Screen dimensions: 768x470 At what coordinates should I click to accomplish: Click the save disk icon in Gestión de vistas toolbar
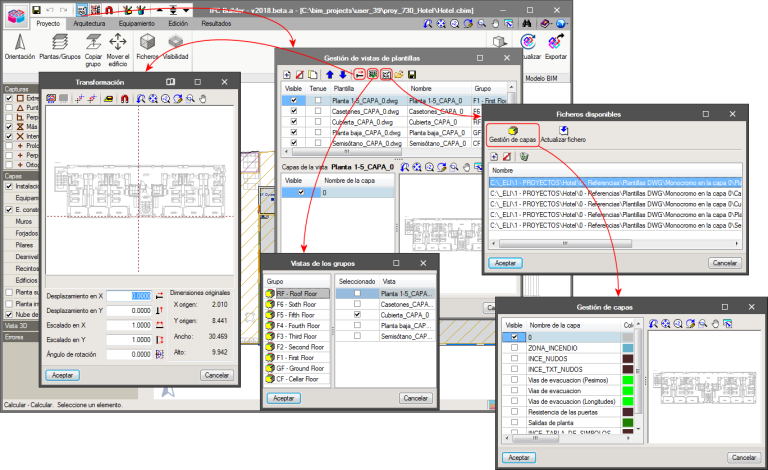(412, 74)
